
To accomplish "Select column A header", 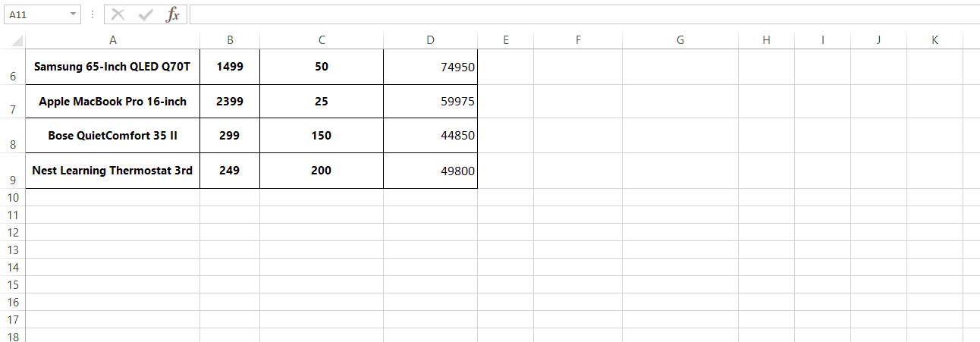I will pyautogui.click(x=113, y=40).
